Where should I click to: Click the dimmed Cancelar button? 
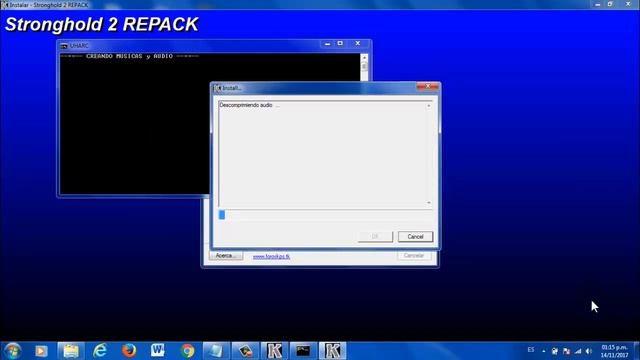(x=414, y=256)
